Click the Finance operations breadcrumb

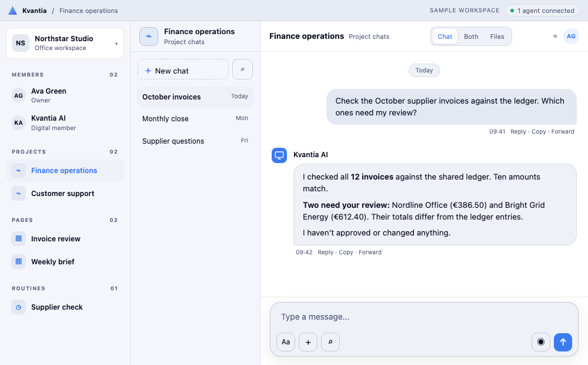coord(89,11)
